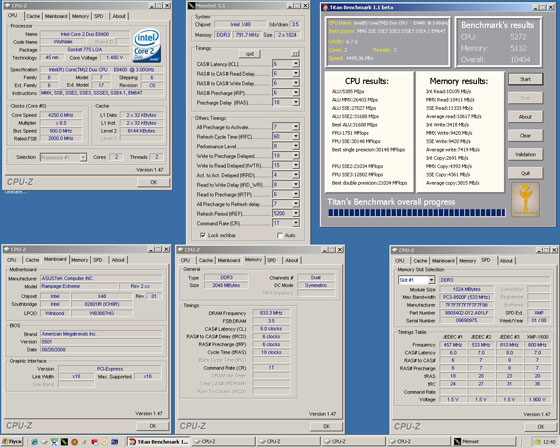Click OK in the processor CPU-Z window
The height and width of the screenshot is (448, 560).
(154, 182)
